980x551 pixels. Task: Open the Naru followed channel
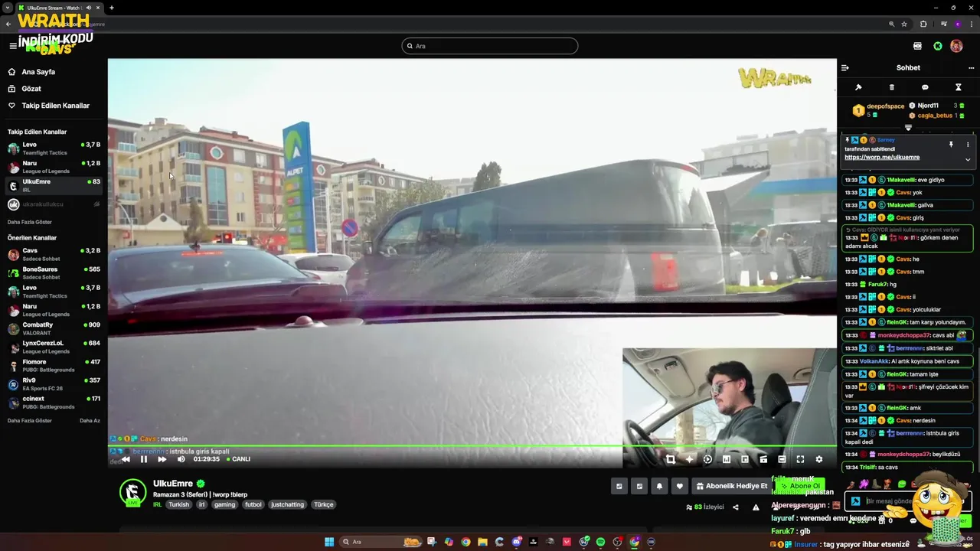click(x=54, y=167)
